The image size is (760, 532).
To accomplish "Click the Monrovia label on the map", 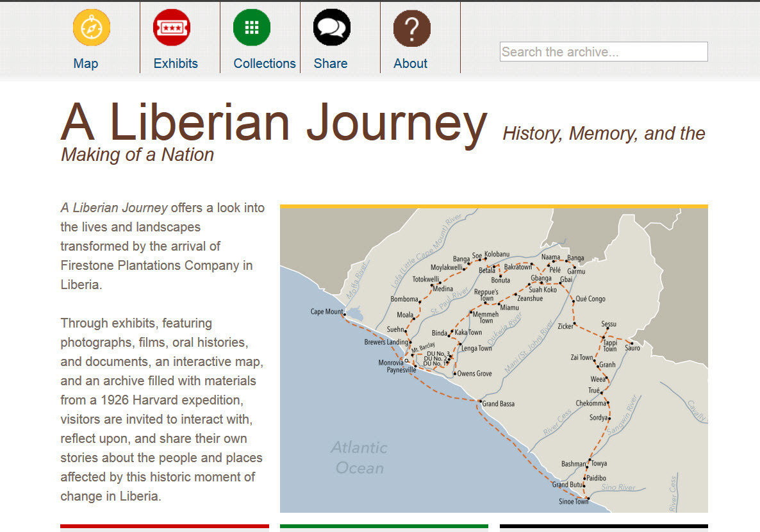I will [391, 362].
